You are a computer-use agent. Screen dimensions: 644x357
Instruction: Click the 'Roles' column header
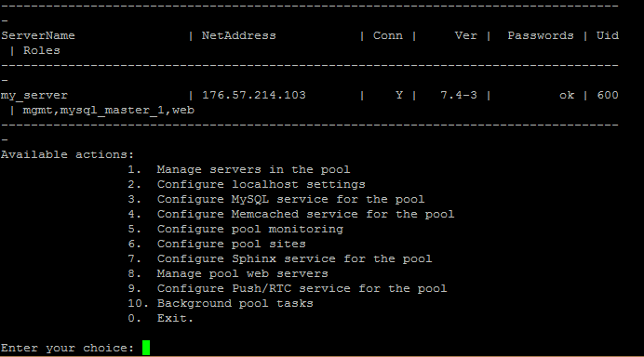point(42,50)
